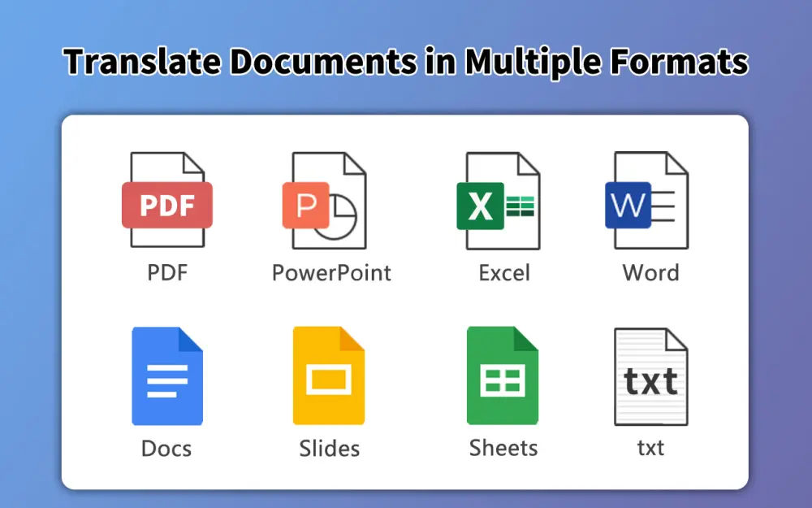This screenshot has height=508, width=812.
Task: Click the green Google Sheets icon
Action: tap(503, 376)
